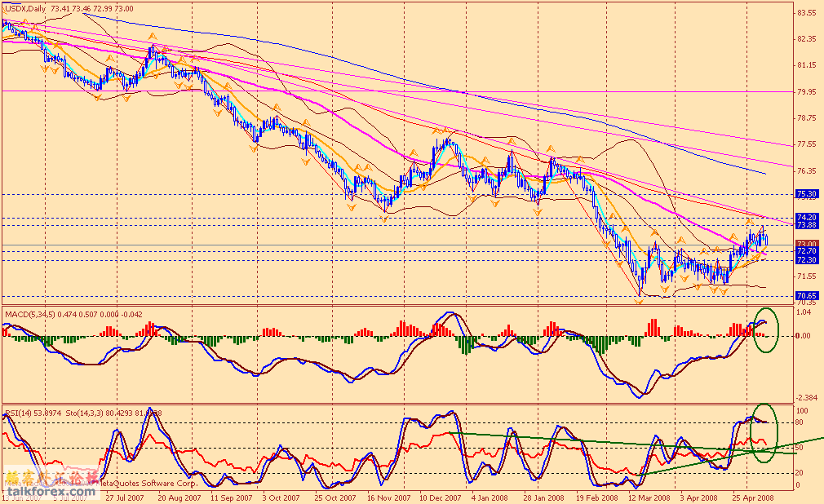Click the 77.55 price axis label
Screen dimensions: 824x504
click(x=807, y=144)
